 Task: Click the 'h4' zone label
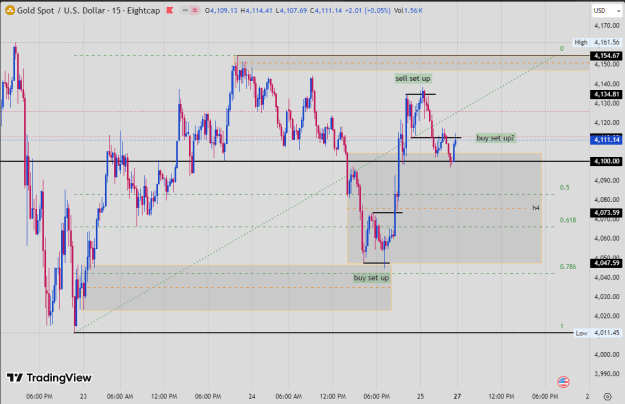click(536, 208)
